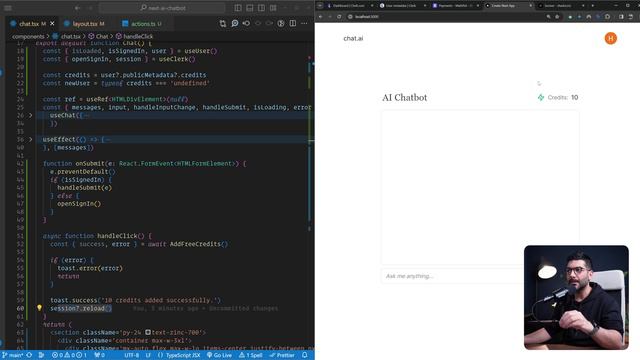Click the browser back arrow
The height and width of the screenshot is (360, 640).
click(320, 17)
